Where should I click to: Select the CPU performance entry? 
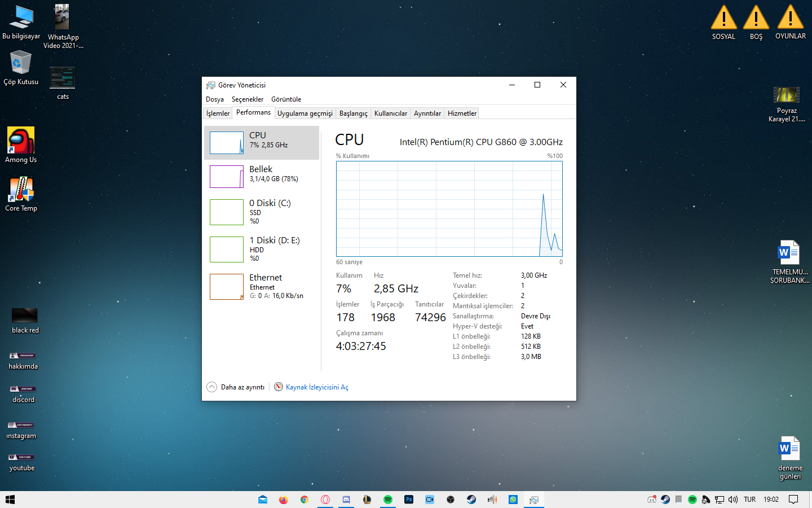point(262,143)
